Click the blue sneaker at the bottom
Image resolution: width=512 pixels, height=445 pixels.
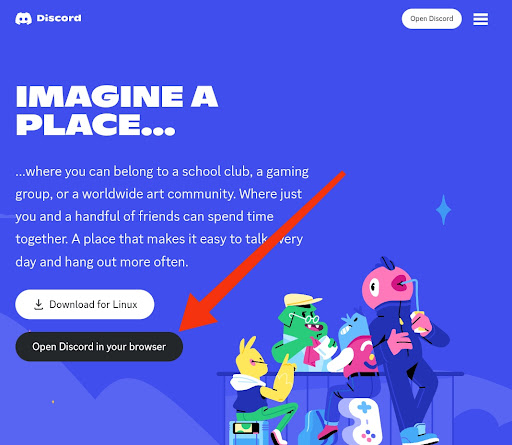(x=417, y=434)
